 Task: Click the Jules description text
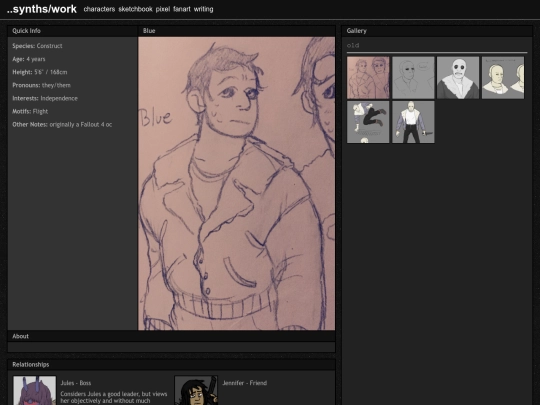point(114,397)
